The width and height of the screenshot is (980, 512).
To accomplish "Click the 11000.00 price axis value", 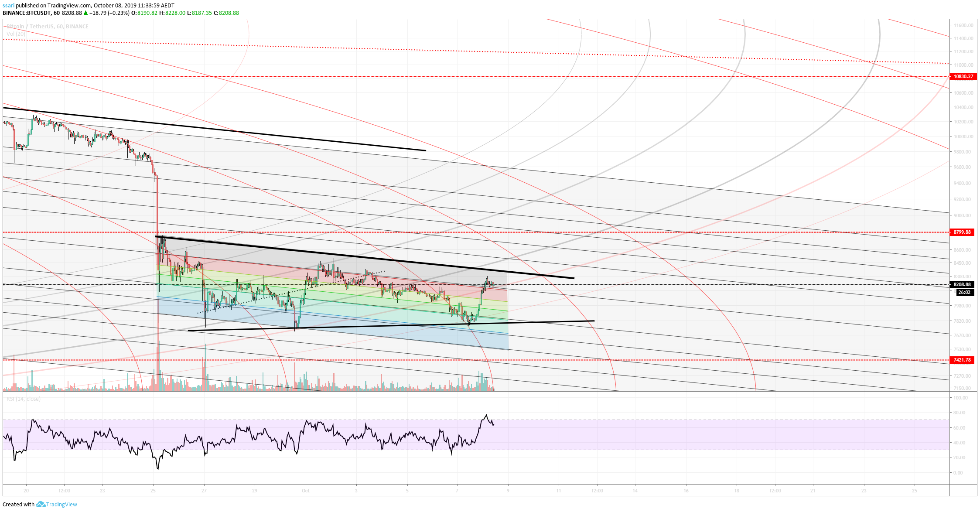I will tap(963, 65).
